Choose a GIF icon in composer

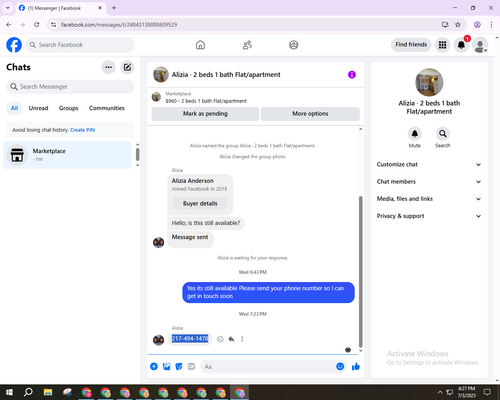(x=191, y=366)
